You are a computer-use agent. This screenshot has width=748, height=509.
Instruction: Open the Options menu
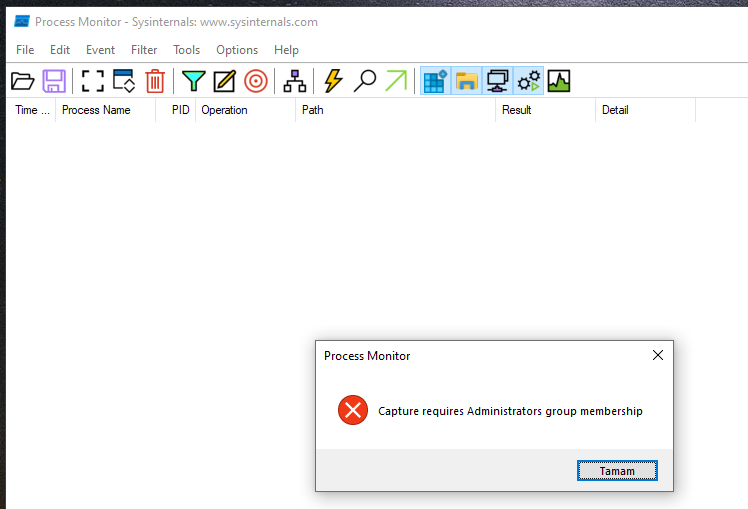point(237,50)
